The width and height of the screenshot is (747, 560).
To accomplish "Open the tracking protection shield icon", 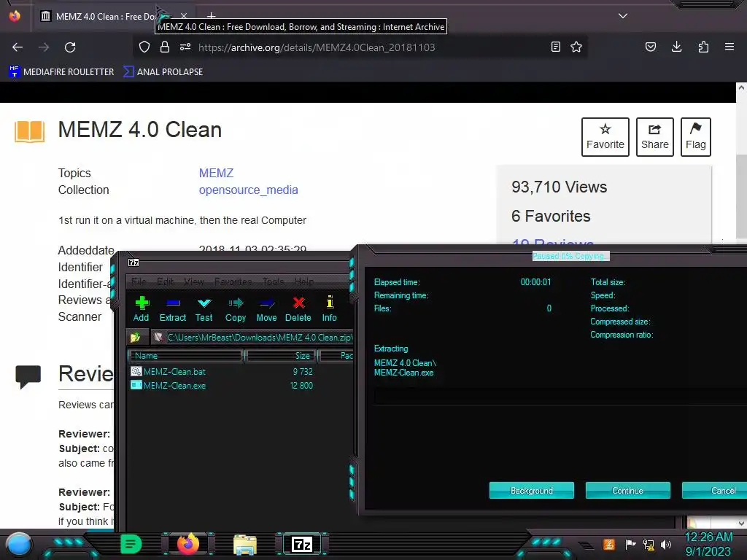I will point(144,47).
